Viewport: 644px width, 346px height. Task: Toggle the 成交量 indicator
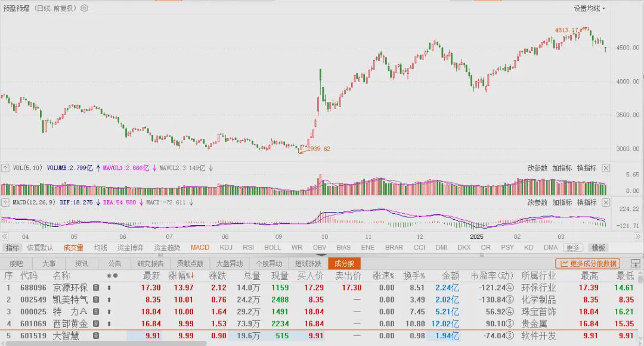[x=73, y=248]
